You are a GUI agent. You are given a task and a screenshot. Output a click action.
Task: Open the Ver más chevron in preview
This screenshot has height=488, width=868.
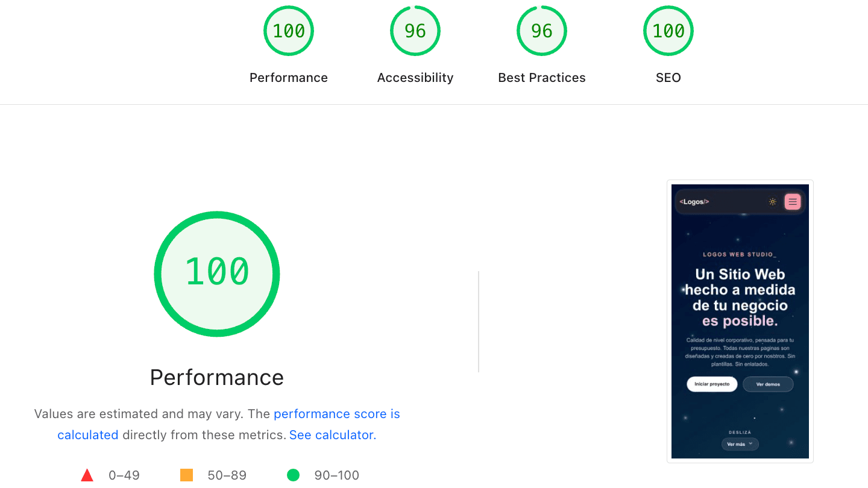click(750, 444)
